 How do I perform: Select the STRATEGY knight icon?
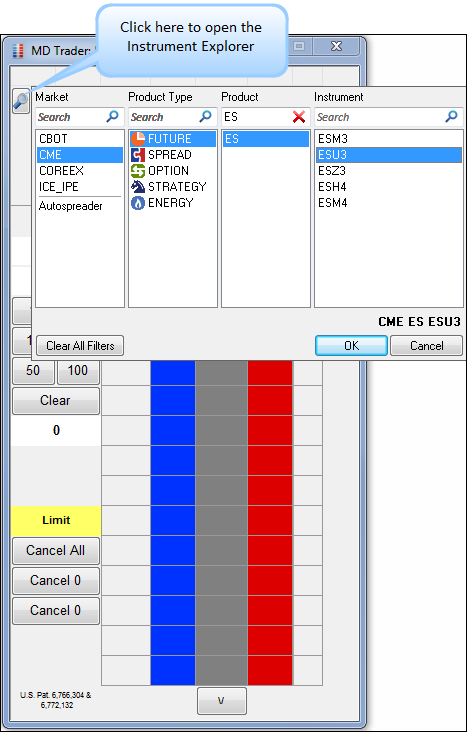click(x=138, y=187)
